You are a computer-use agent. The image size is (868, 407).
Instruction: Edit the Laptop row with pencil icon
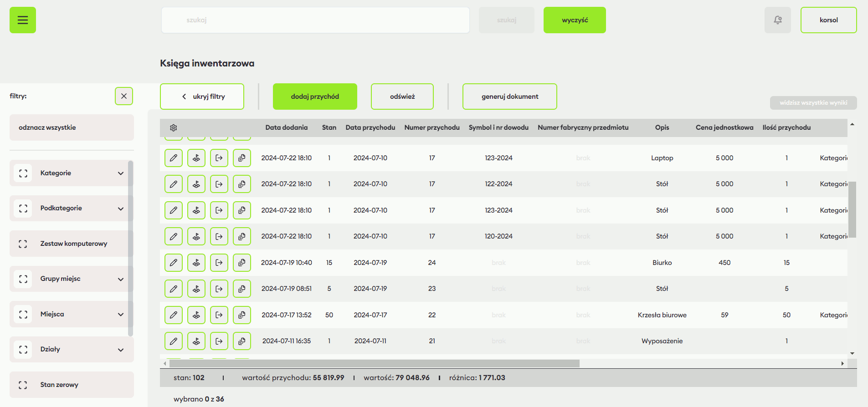[174, 158]
